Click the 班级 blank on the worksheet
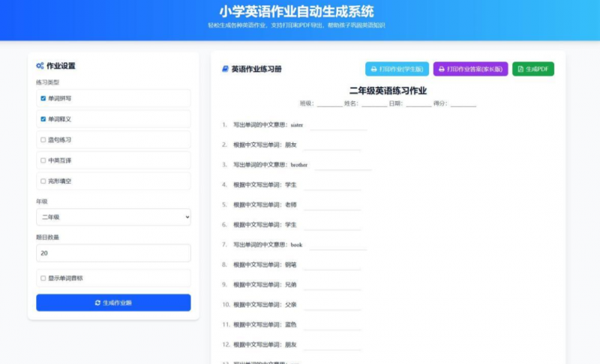 coord(328,104)
